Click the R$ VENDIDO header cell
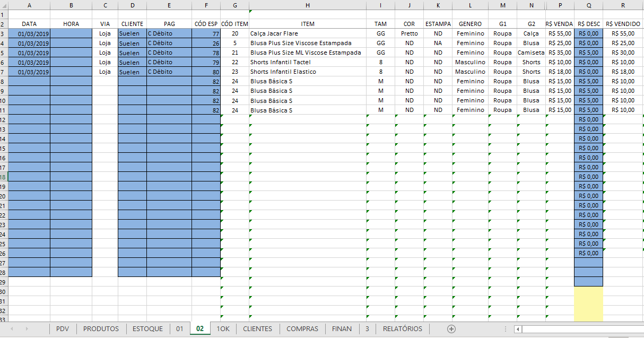This screenshot has width=644, height=338. (623, 24)
